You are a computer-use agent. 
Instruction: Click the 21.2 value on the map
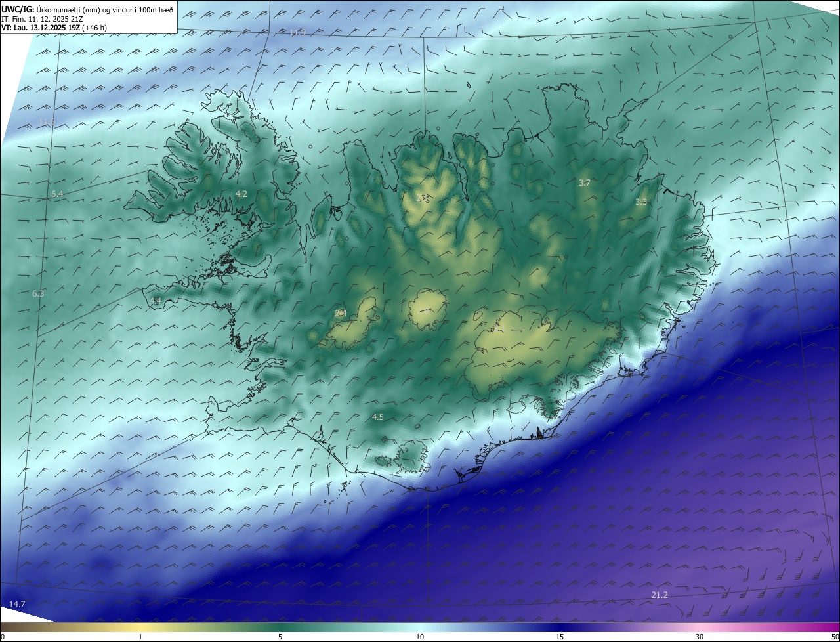pyautogui.click(x=660, y=595)
